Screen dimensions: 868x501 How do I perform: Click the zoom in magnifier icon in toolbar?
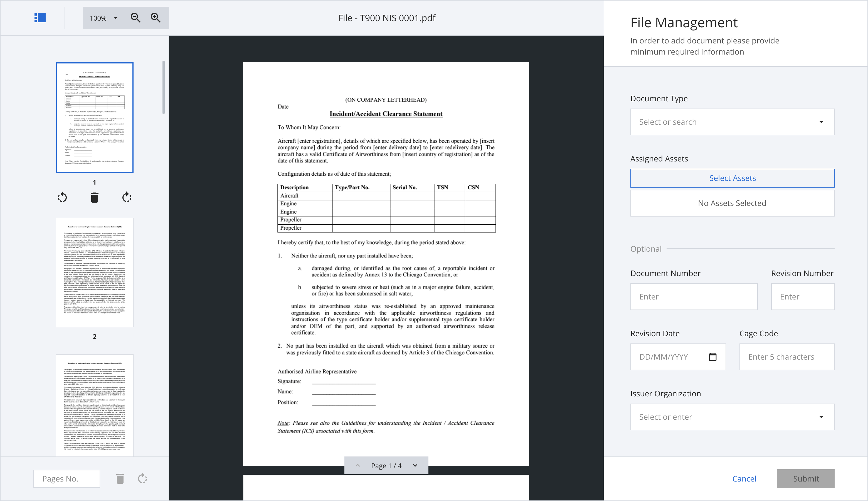156,17
